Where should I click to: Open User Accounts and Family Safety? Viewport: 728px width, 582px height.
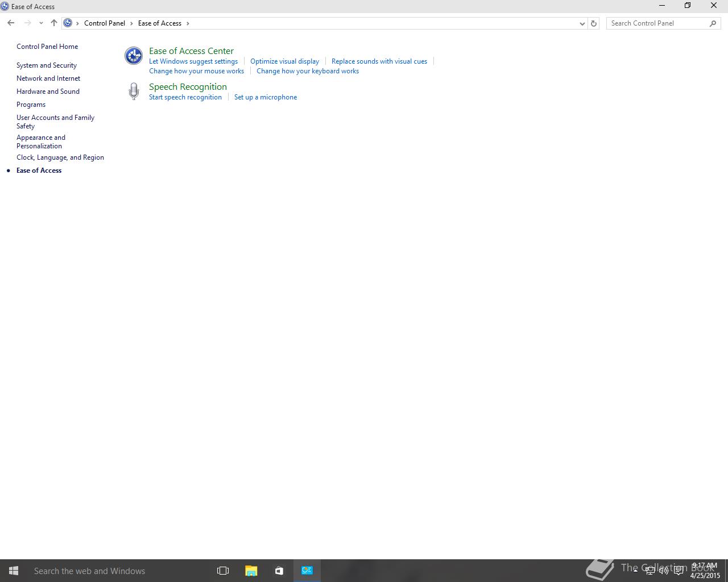(x=55, y=122)
